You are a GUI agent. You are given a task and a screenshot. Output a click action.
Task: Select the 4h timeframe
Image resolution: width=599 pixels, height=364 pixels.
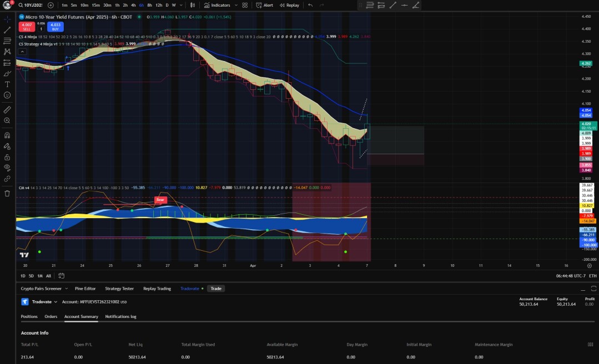[x=133, y=6]
